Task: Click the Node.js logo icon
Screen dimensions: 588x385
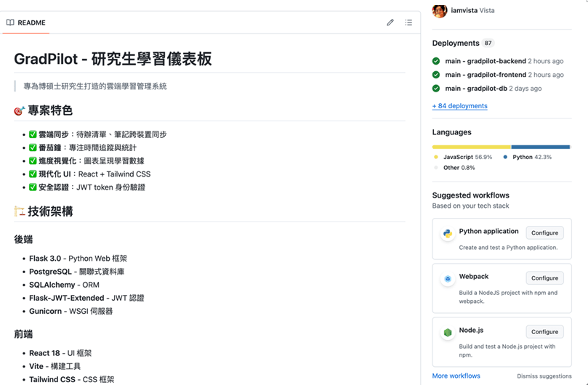Action: [448, 333]
